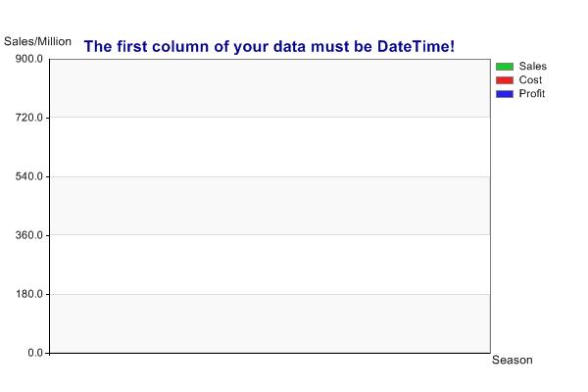Click the plot band between 360 and 540
This screenshot has width=588, height=392.
(270, 206)
